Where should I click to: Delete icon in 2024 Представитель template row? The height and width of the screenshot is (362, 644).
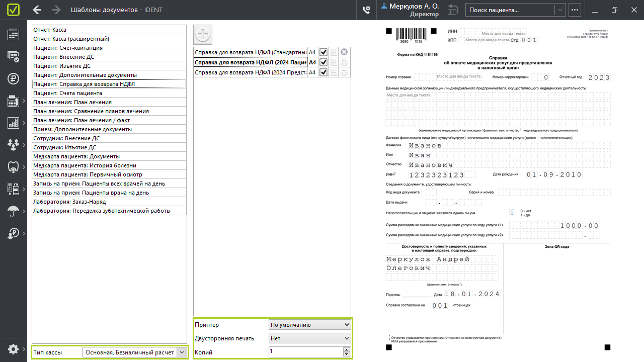(344, 72)
